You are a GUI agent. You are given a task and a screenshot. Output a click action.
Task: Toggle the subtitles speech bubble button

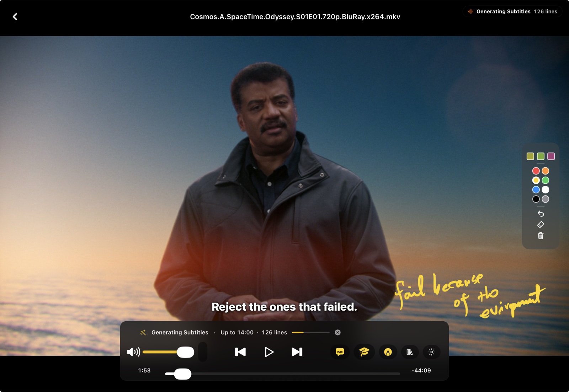click(x=340, y=352)
